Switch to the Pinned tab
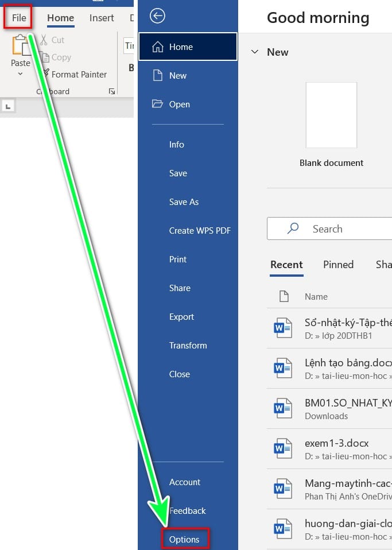The height and width of the screenshot is (550, 392). click(x=339, y=265)
